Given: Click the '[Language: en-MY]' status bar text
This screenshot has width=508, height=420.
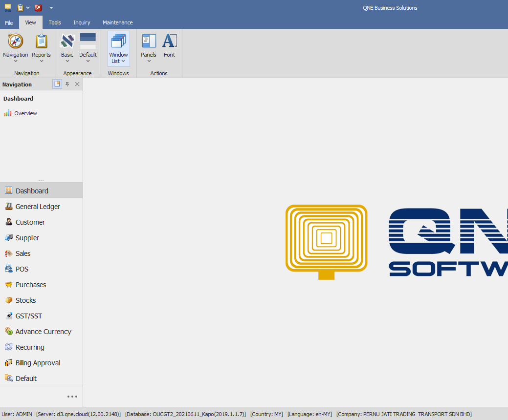Looking at the screenshot, I should point(309,414).
